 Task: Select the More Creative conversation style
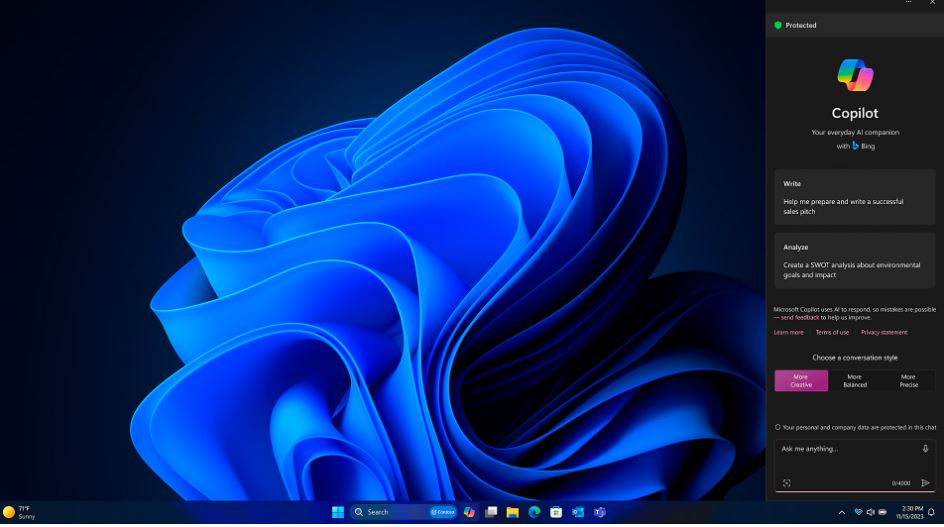tap(801, 381)
